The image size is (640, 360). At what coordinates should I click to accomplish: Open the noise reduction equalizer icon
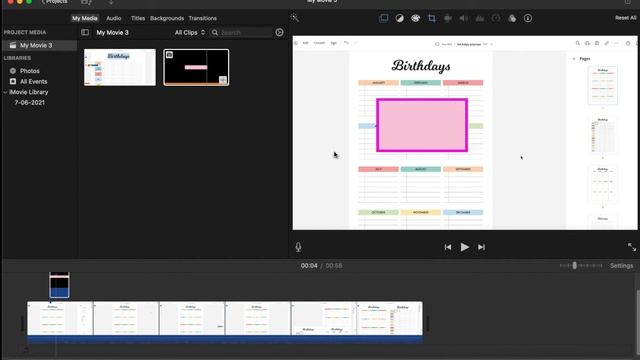tap(480, 18)
